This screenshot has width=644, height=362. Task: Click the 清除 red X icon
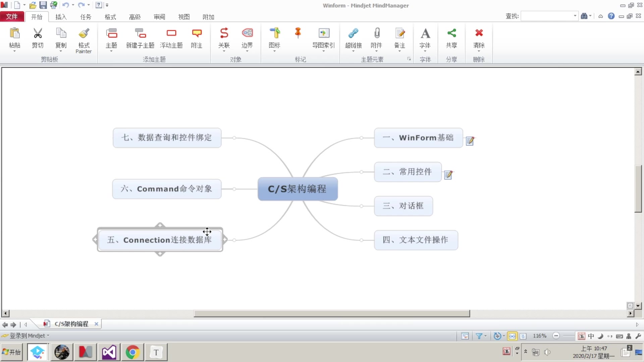point(479,34)
